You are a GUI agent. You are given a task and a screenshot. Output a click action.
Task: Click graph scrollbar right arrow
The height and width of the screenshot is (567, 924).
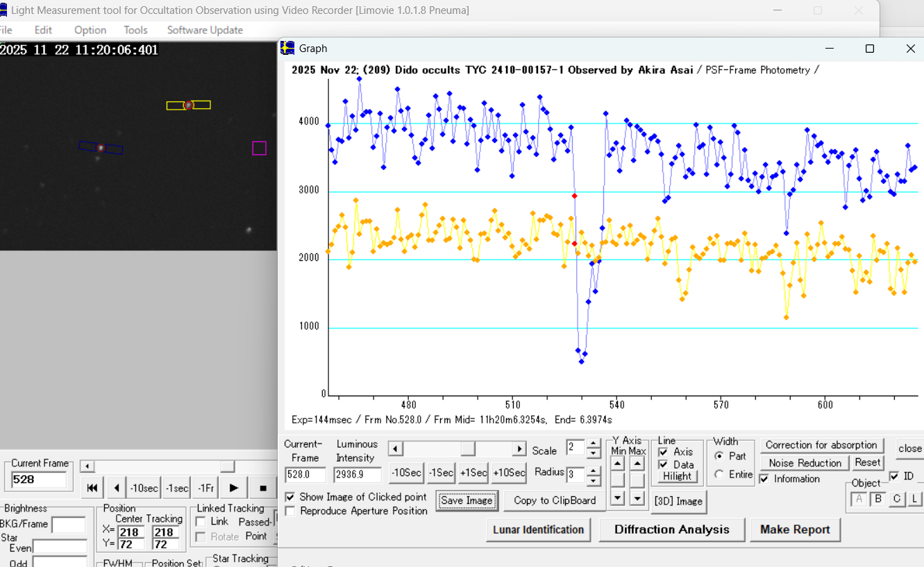point(519,449)
